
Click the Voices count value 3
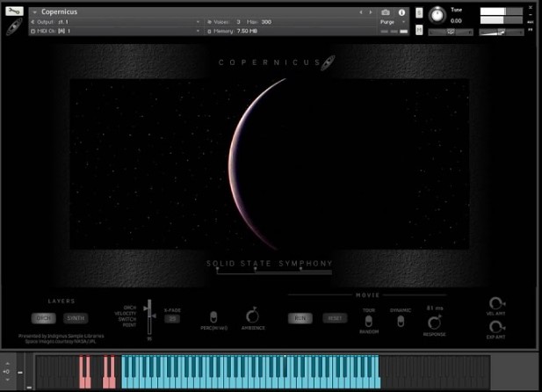238,22
